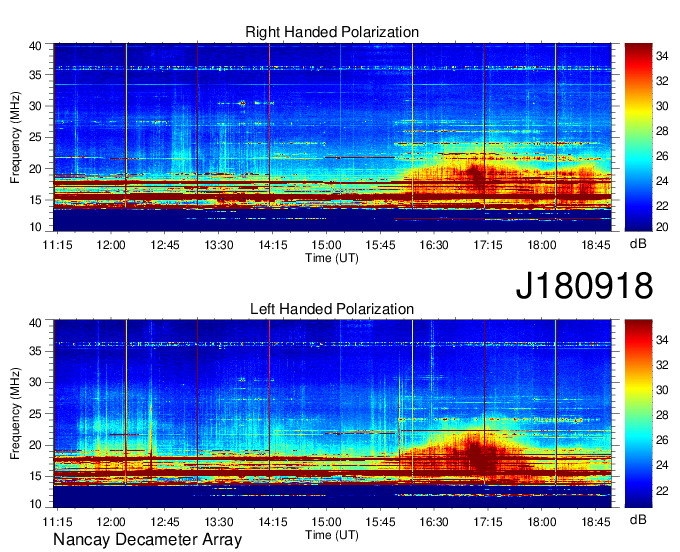Screen dimensions: 680x552
Task: Click the '35' frequency tick on Right Handed plot
Action: pyautogui.click(x=35, y=75)
